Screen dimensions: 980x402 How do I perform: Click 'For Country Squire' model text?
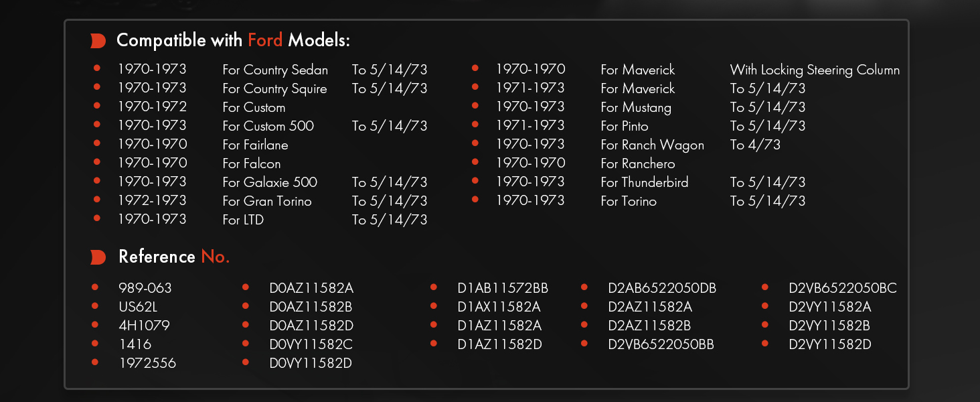[274, 88]
